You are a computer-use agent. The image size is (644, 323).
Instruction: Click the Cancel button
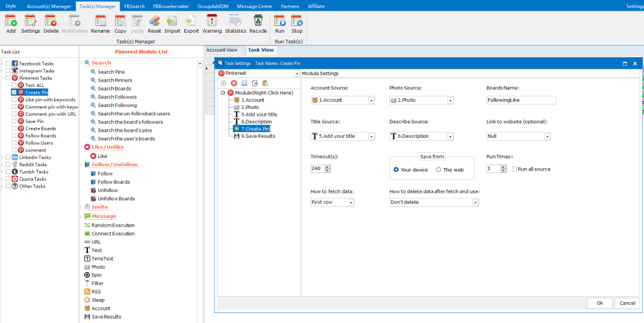627,303
